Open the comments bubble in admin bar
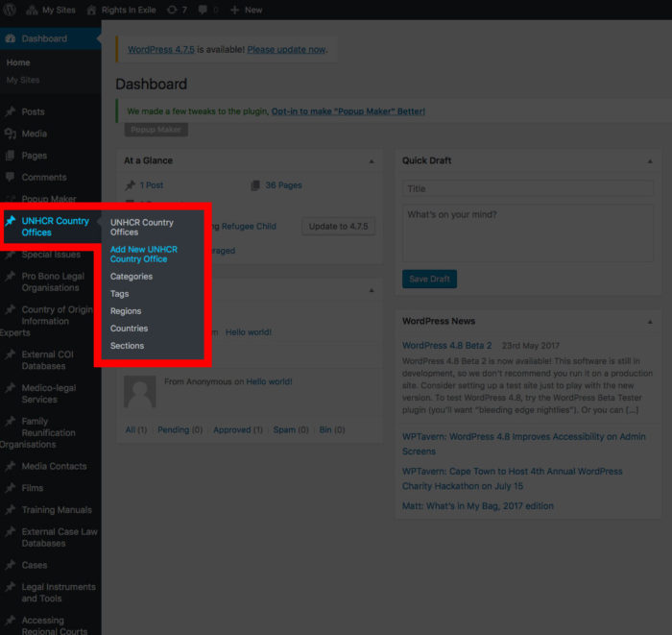The image size is (672, 635). pos(208,10)
